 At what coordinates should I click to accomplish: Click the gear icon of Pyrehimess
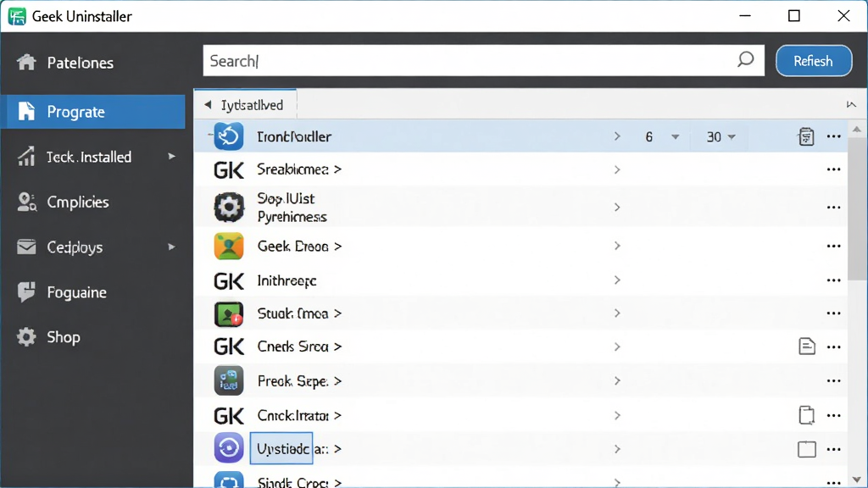tap(229, 207)
